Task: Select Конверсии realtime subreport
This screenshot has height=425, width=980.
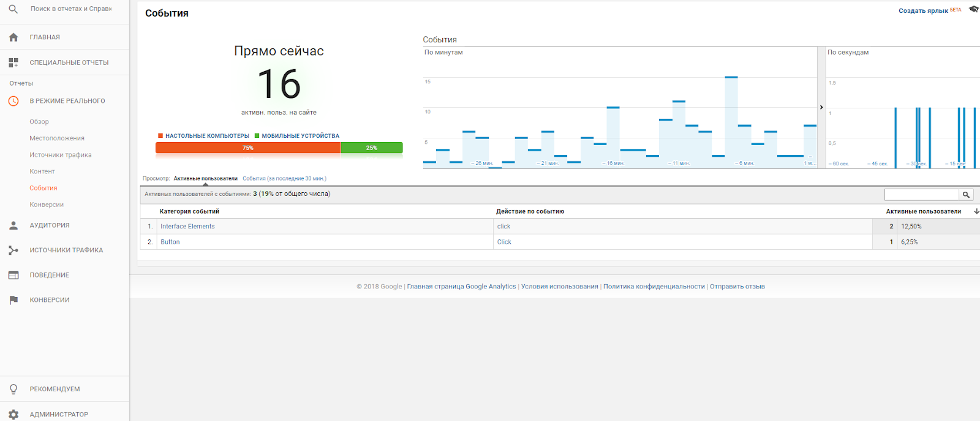Action: point(47,205)
